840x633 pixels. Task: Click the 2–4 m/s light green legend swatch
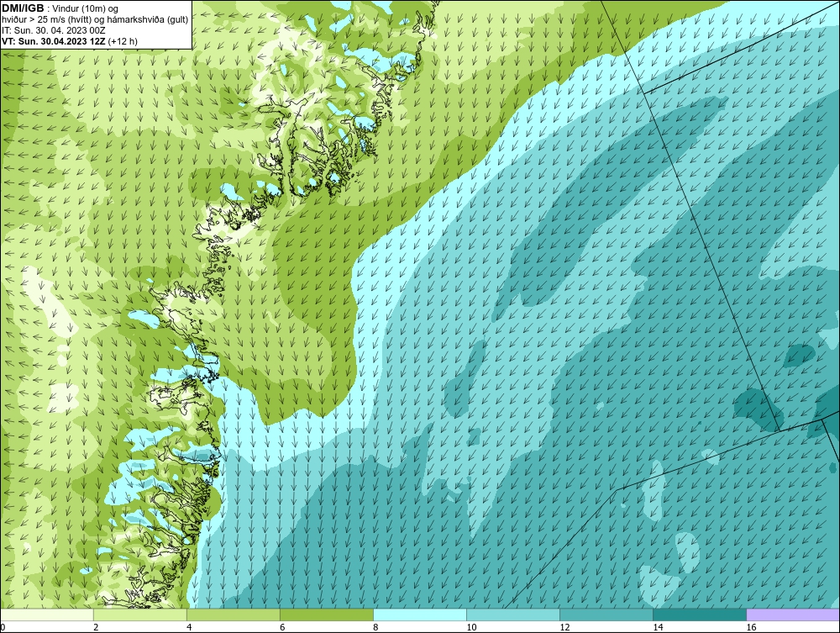click(139, 615)
